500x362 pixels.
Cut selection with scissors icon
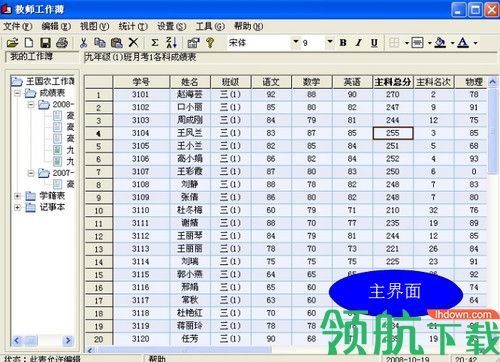(83, 43)
